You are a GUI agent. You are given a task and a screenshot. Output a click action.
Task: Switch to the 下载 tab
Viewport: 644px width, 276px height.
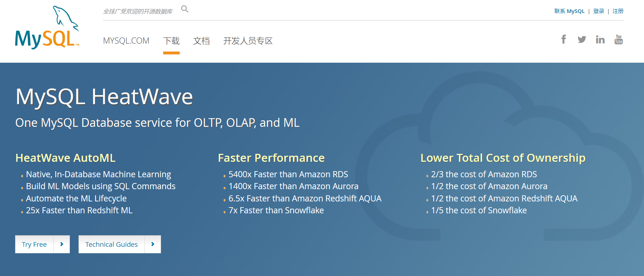(171, 41)
